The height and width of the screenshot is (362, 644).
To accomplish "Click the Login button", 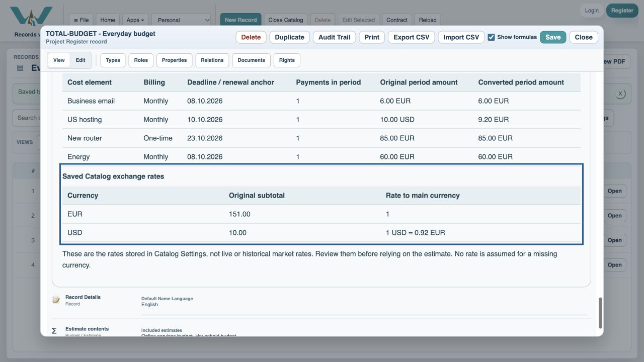I will pyautogui.click(x=592, y=11).
